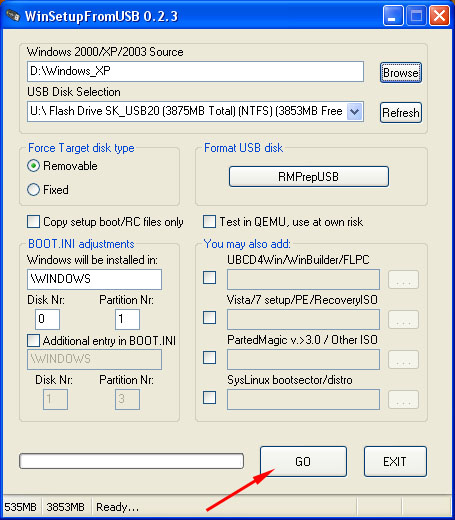Image resolution: width=455 pixels, height=520 pixels.
Task: Check the Vista/7 setup/PE/RecoveryISO box
Action: pos(209,317)
